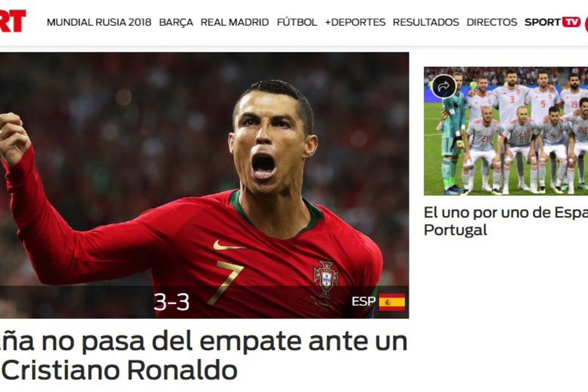Screen dimensions: 588x392
Task: Click the dark score overlay bar
Action: tap(204, 302)
